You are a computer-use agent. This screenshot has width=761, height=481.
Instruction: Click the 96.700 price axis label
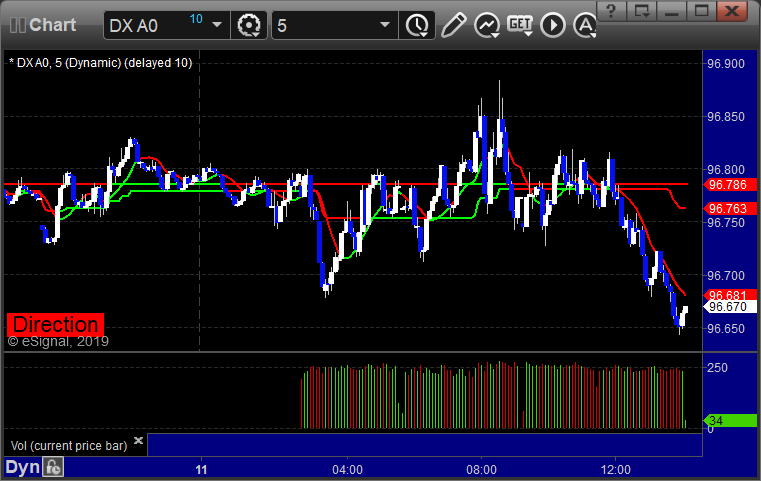click(726, 275)
